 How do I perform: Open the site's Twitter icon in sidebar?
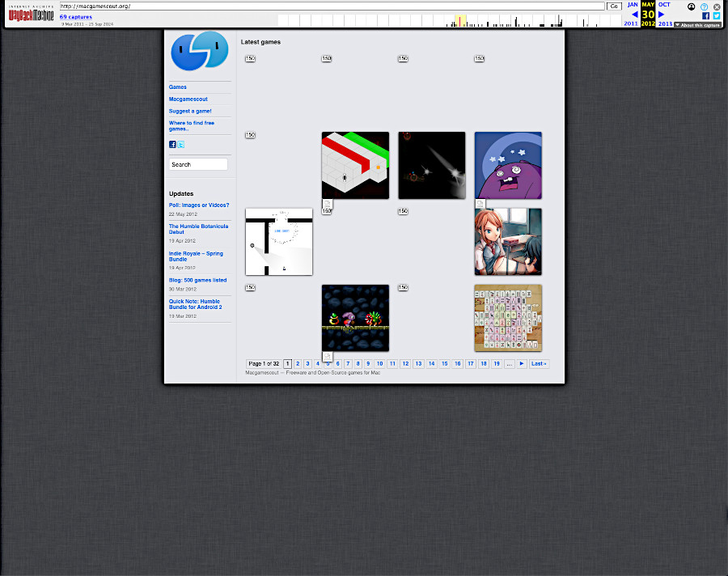click(x=181, y=145)
